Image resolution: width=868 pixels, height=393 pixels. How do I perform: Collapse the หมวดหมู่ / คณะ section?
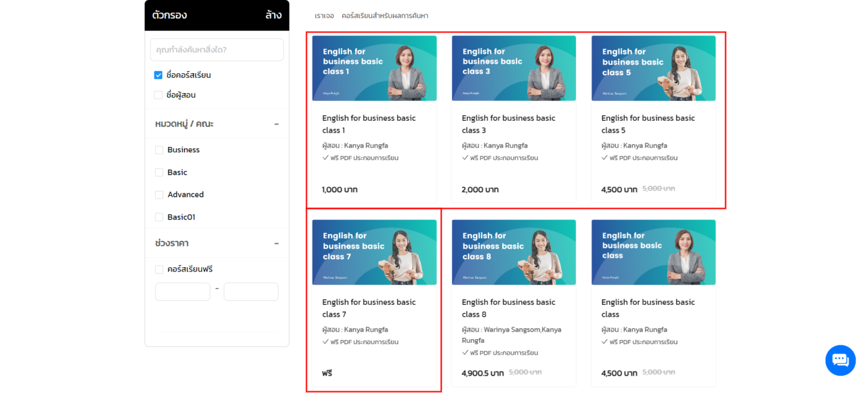point(277,124)
